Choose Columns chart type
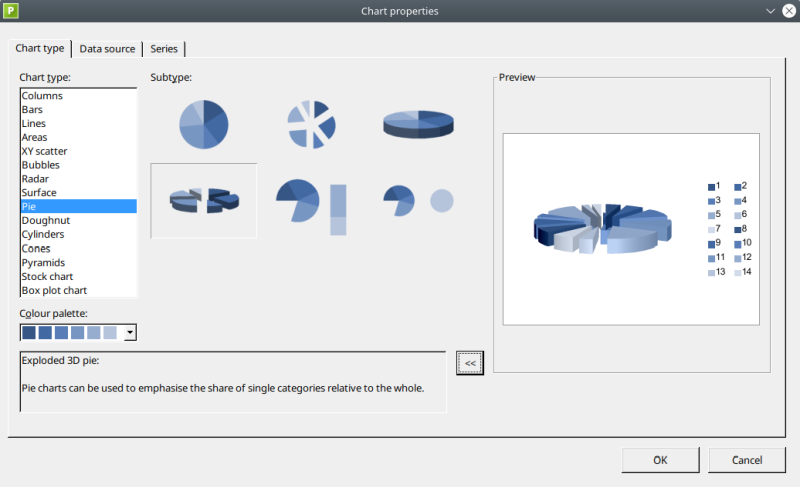The image size is (800, 487). coord(42,95)
